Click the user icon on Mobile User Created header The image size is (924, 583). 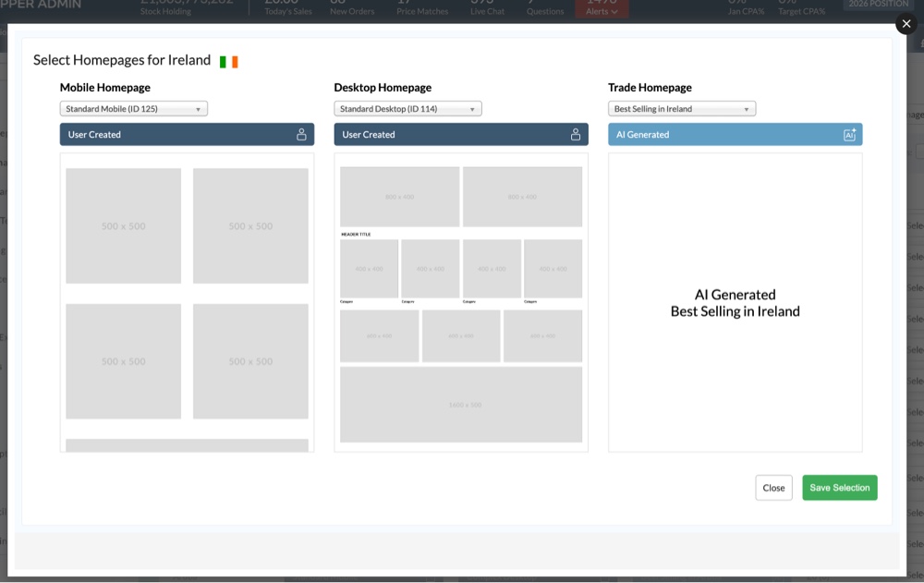[x=301, y=133]
